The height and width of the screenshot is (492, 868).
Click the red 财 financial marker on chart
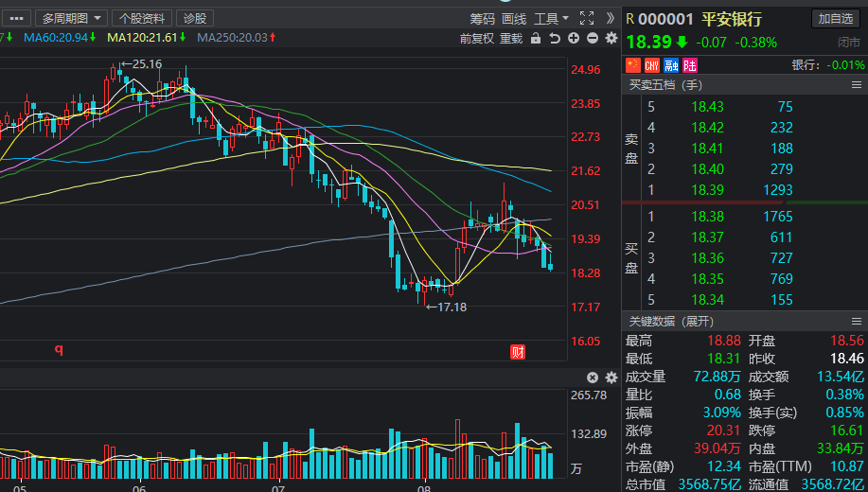[x=518, y=352]
